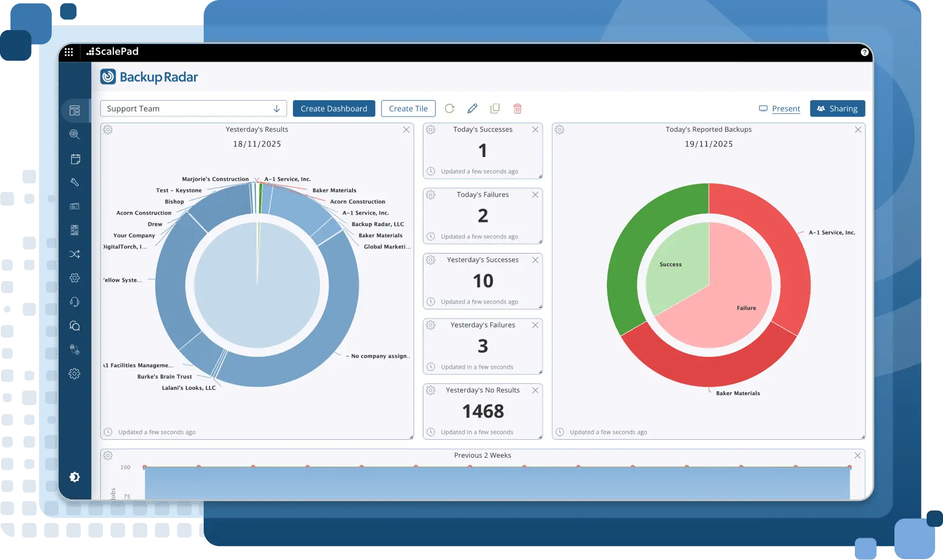Screen dimensions: 943x560
Task: Click the ScalePad logo in top bar
Action: (x=112, y=52)
